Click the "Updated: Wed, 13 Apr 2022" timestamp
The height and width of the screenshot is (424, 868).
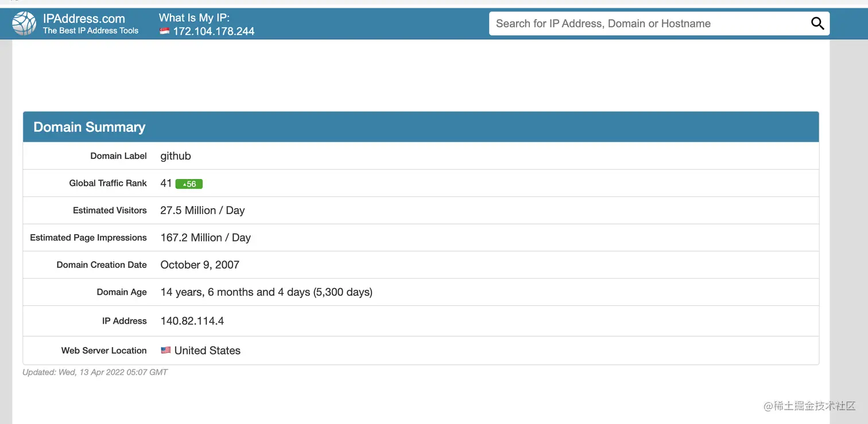coord(95,372)
